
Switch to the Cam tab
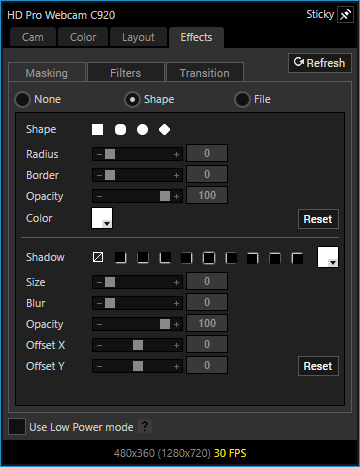[x=33, y=37]
